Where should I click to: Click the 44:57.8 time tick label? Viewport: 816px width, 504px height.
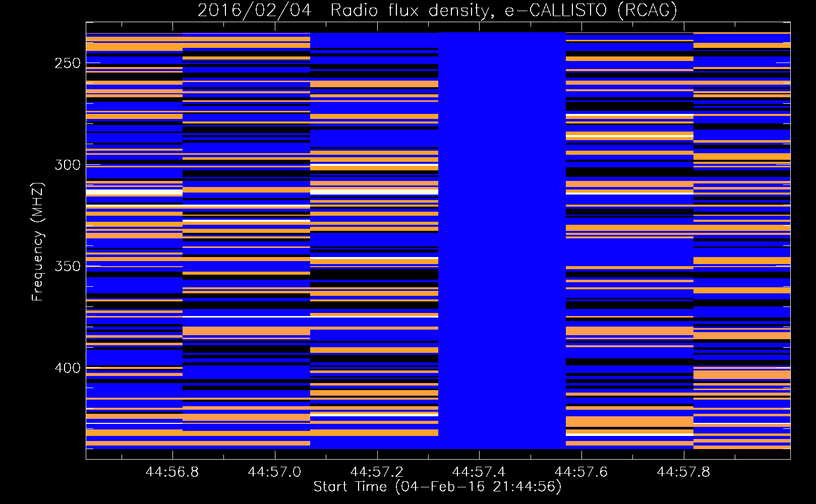point(683,472)
